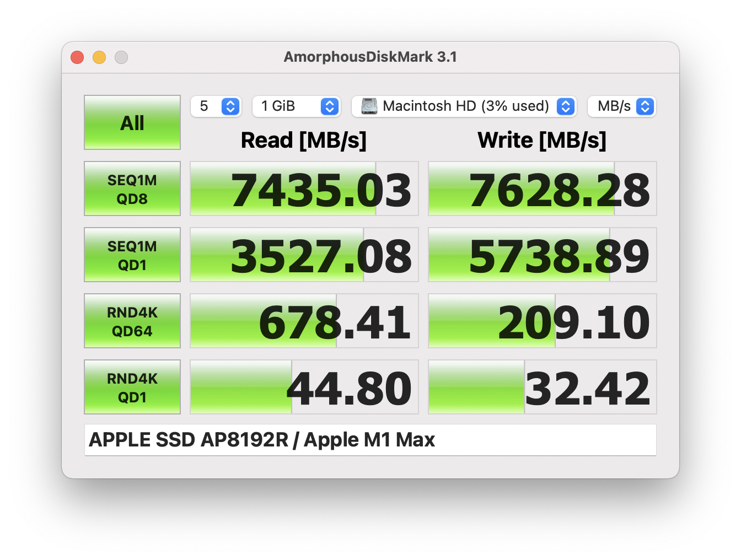Click the Read [MB/s] column header
Screen dimensions: 741x560
304,140
